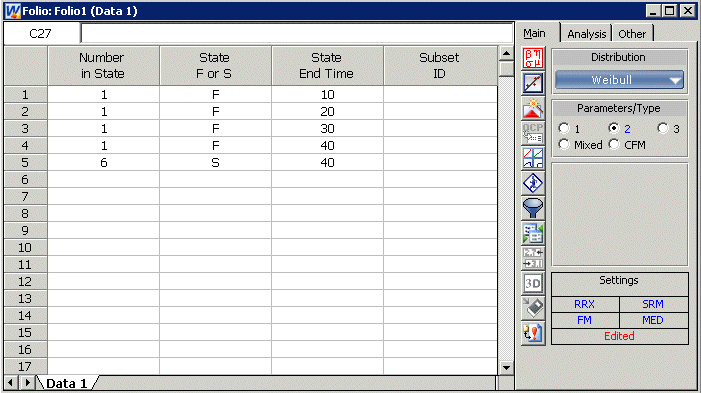The width and height of the screenshot is (701, 393).
Task: Choose the Mixed type radio button
Action: 564,144
